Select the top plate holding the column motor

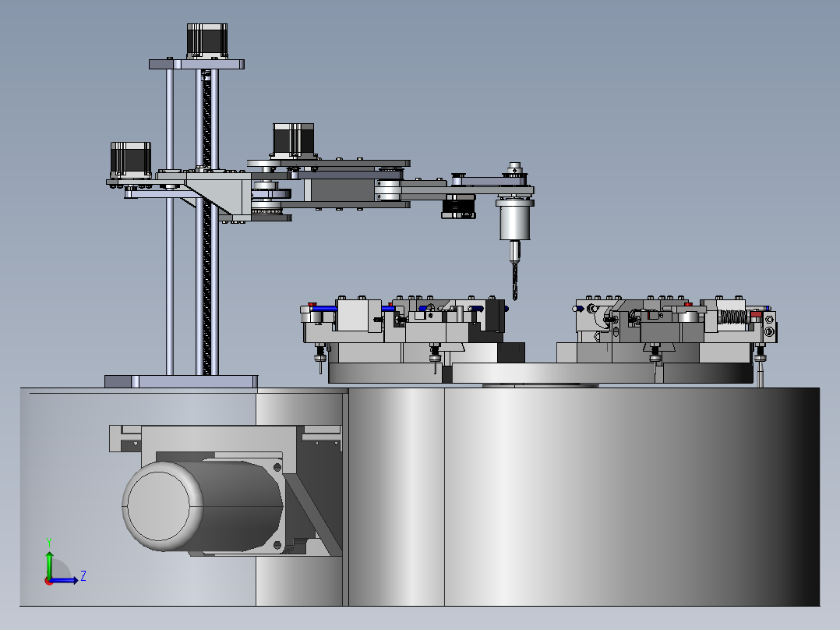[x=196, y=65]
